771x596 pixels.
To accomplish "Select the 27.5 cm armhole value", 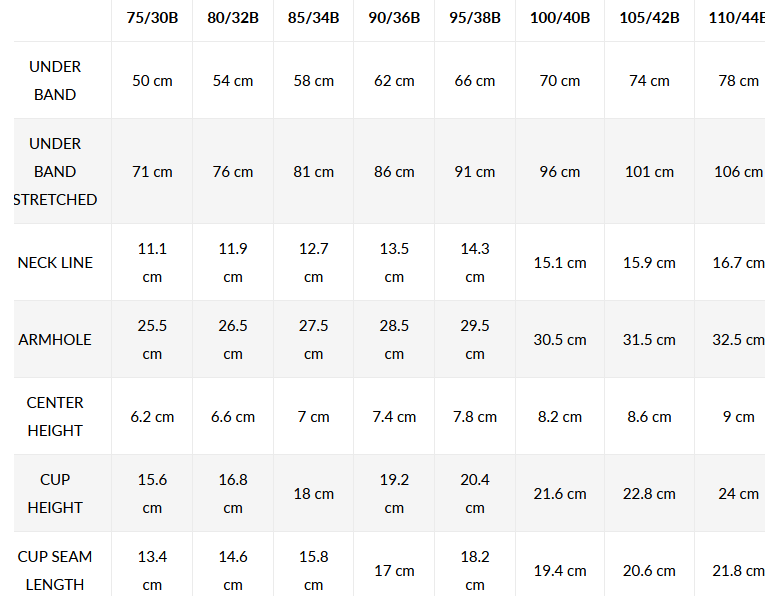I will (313, 340).
